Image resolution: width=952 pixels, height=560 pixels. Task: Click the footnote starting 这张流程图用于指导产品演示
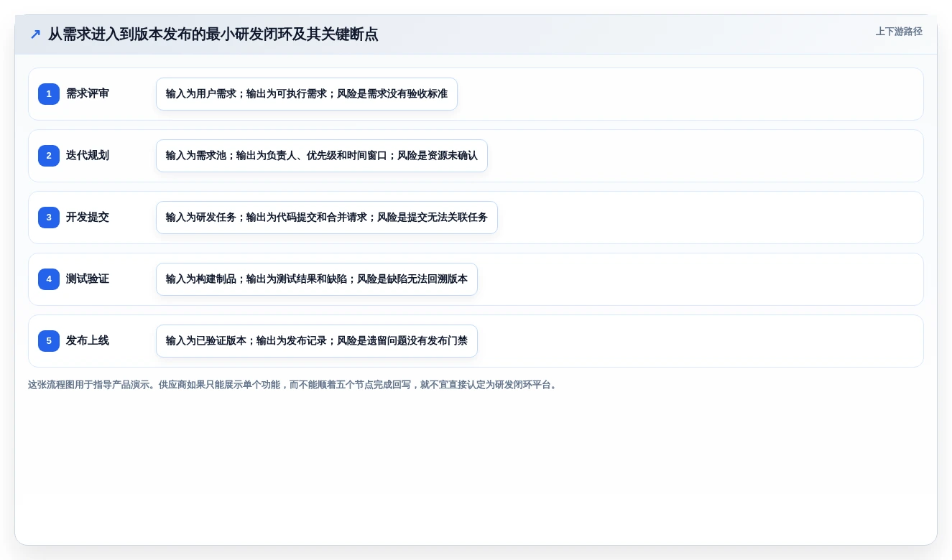pyautogui.click(x=293, y=385)
